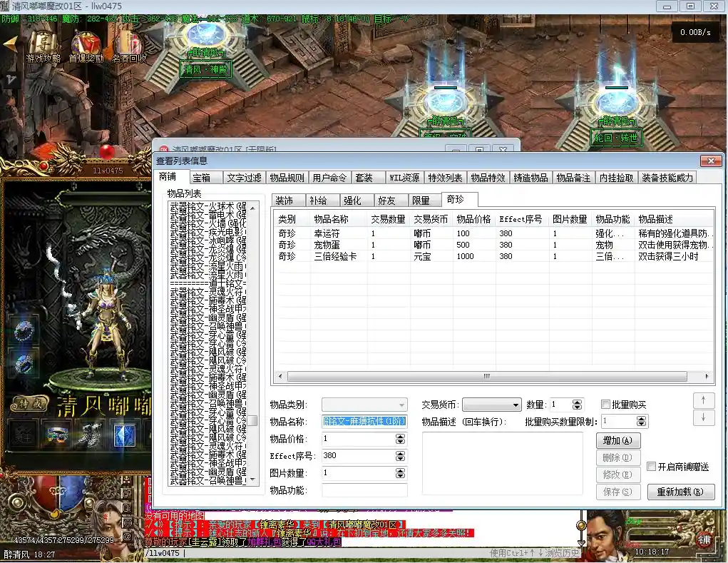Click the 轮回·转世 portal label
Image resolution: width=728 pixels, height=563 pixels.
pyautogui.click(x=616, y=138)
